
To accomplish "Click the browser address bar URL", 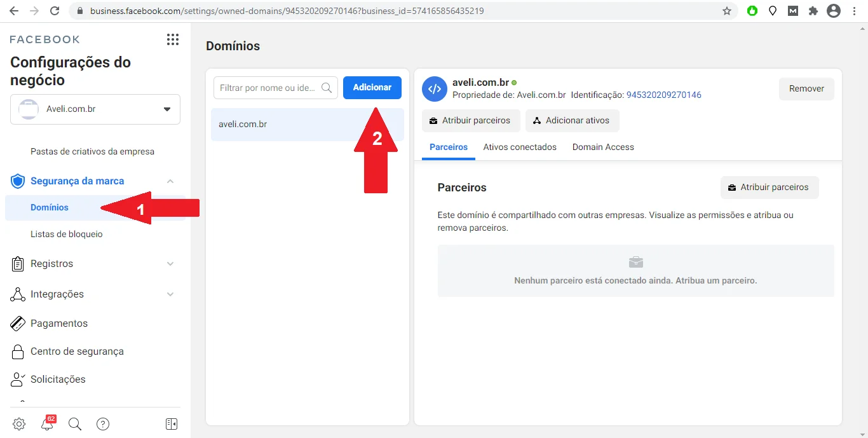I will (x=287, y=11).
